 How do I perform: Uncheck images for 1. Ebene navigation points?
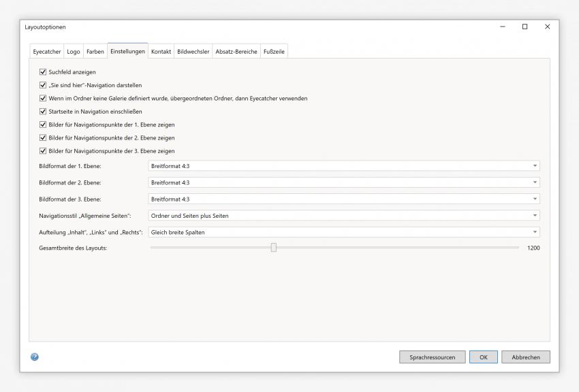[x=43, y=125]
